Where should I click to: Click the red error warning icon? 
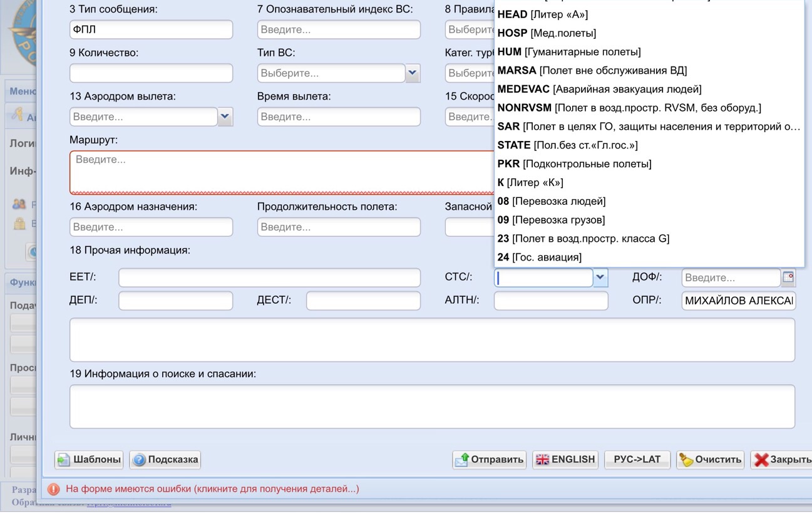pyautogui.click(x=54, y=489)
